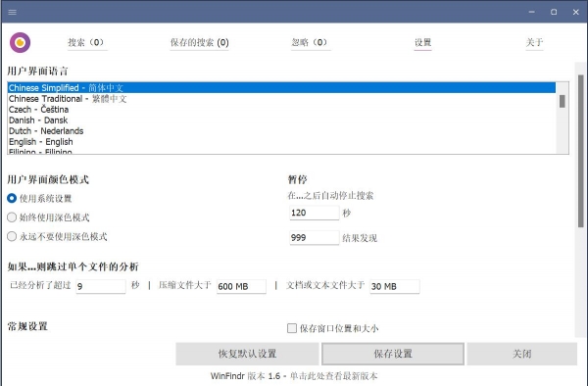This screenshot has width=588, height=386.
Task: Choose Dutch - Nederlands language
Action: pyautogui.click(x=281, y=131)
